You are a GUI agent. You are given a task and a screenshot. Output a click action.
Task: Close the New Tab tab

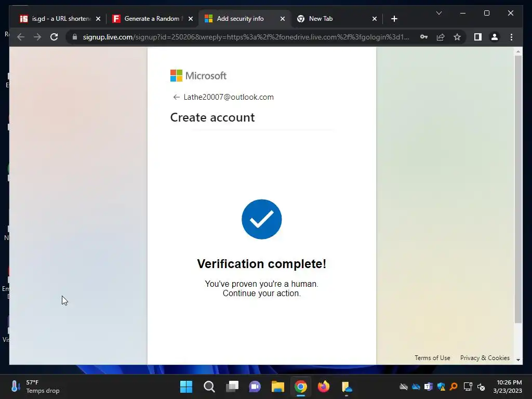click(374, 19)
